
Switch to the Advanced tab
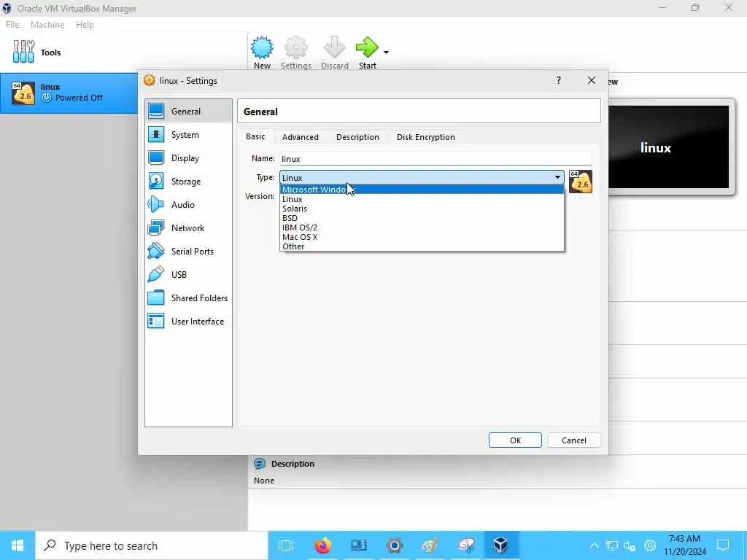point(300,137)
